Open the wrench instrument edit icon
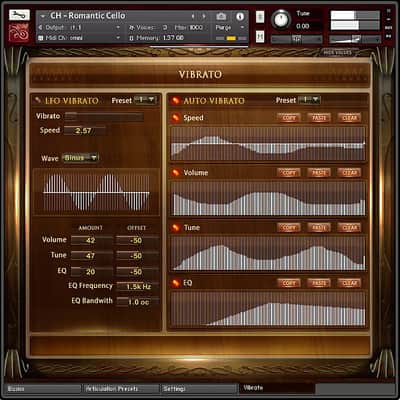 [19, 15]
